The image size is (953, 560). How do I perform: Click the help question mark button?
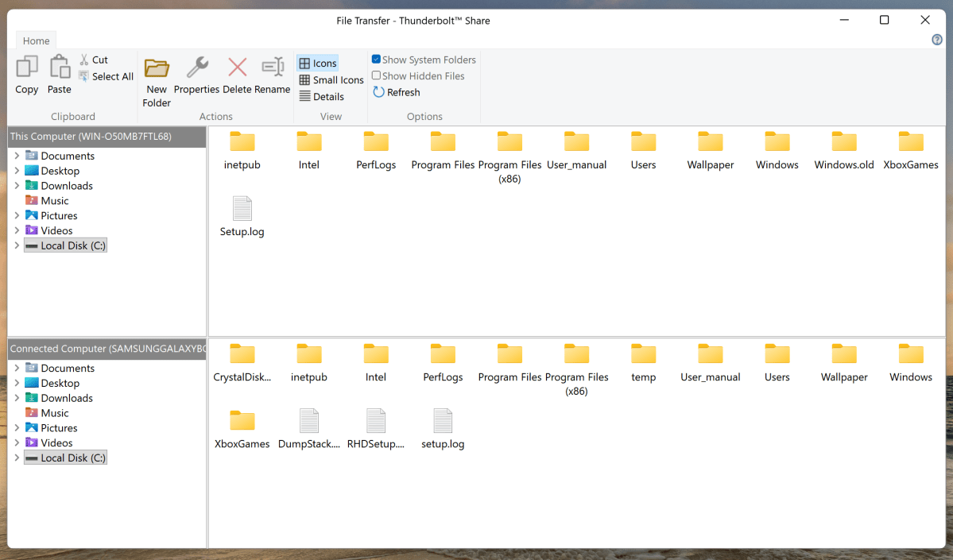pos(936,39)
